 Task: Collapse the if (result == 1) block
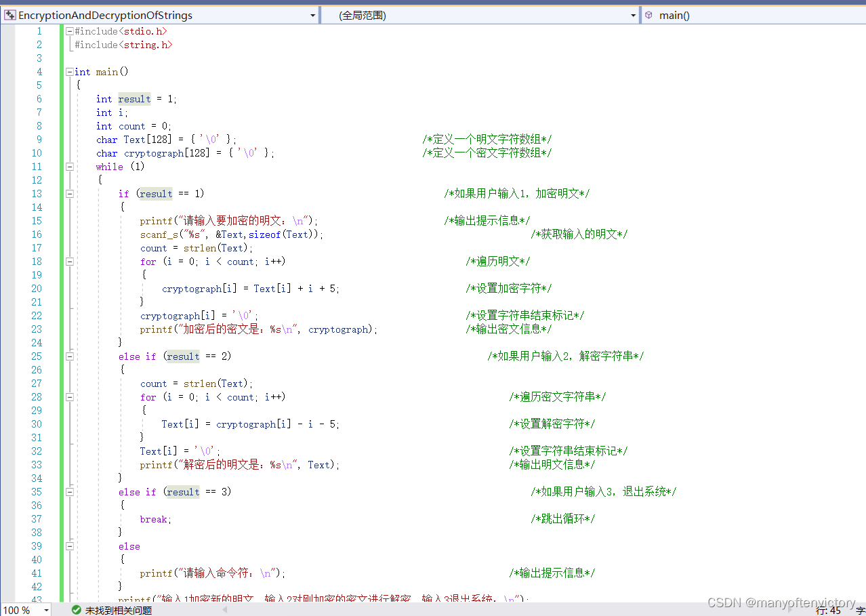69,194
